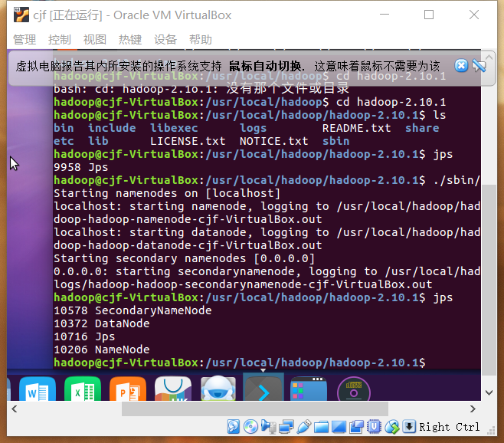Click the share directory name
The height and width of the screenshot is (443, 504).
click(422, 128)
